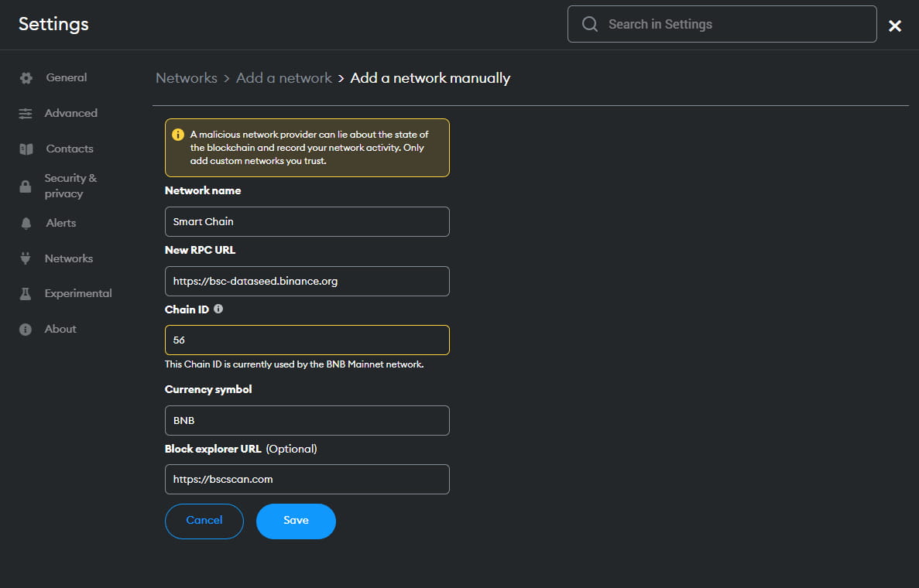Close the Settings page with X
This screenshot has height=588, width=919.
[895, 26]
